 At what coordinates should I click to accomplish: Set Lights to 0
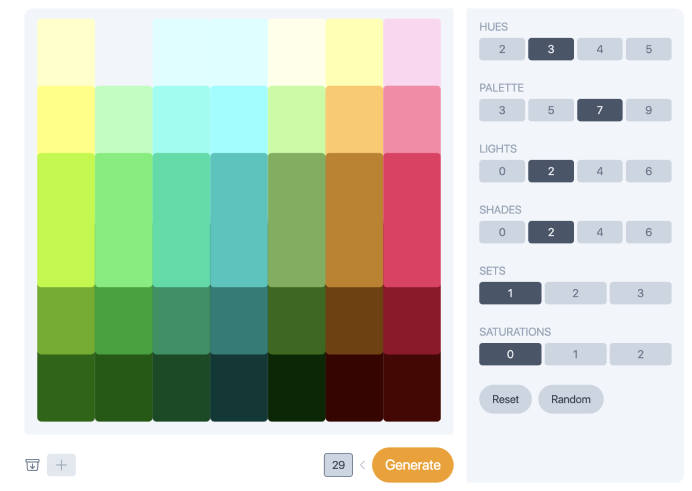tap(502, 171)
